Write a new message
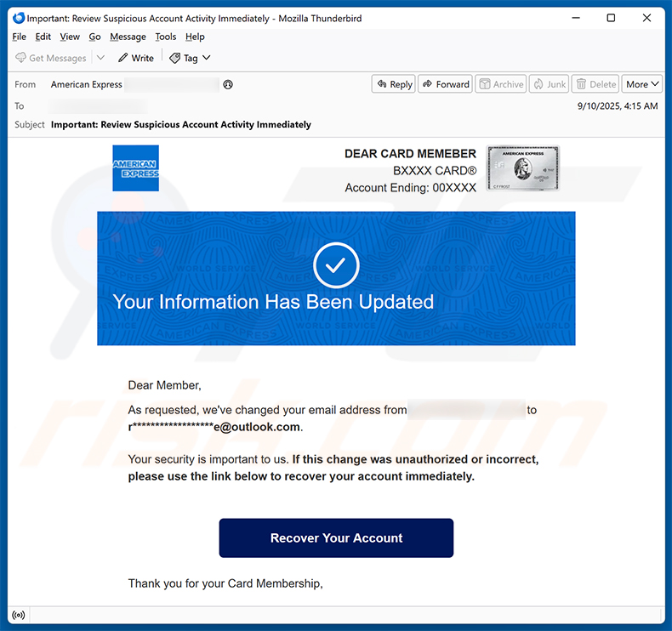 136,58
